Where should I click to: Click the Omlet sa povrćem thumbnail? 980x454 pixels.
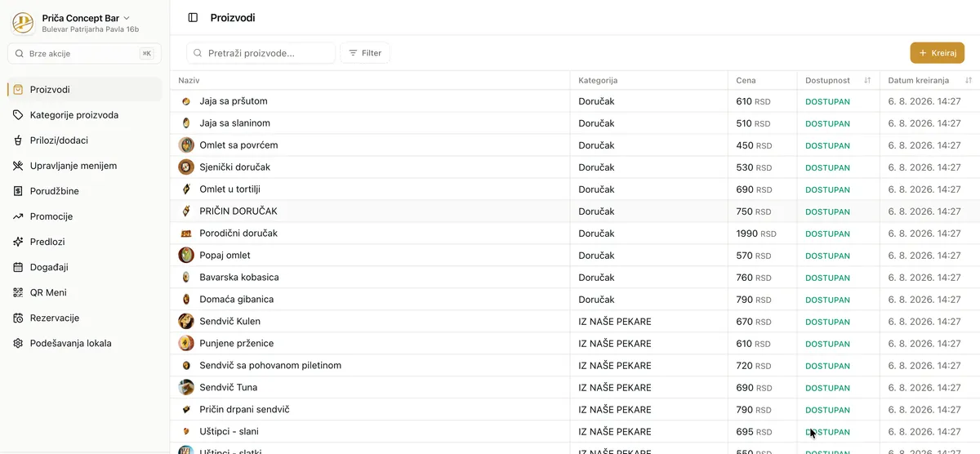click(186, 145)
